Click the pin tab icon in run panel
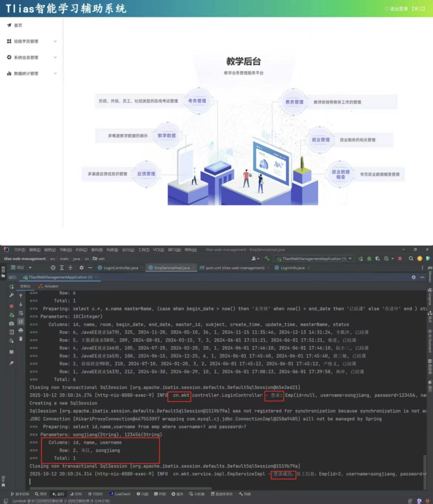This screenshot has width=433, height=504. (11, 363)
